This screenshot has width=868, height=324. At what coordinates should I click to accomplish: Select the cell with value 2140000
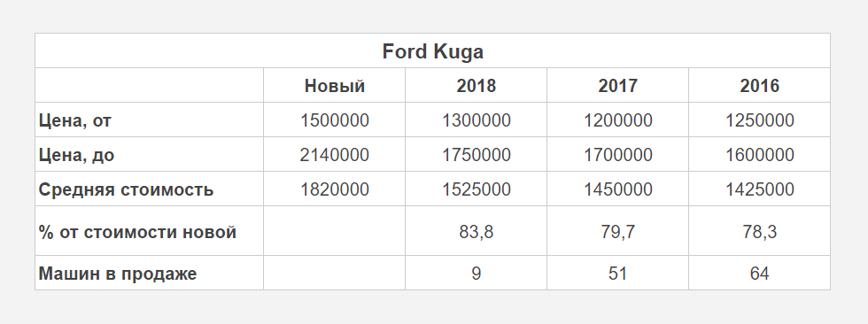pyautogui.click(x=335, y=155)
